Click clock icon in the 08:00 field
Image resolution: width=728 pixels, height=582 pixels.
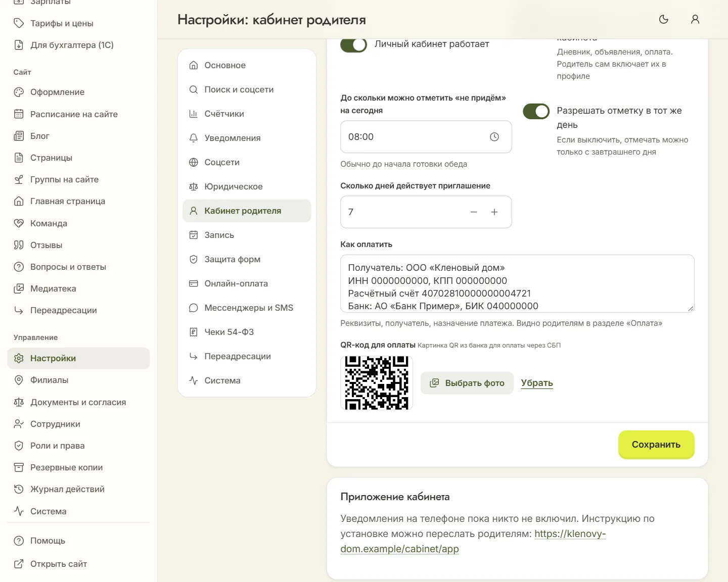coord(494,137)
